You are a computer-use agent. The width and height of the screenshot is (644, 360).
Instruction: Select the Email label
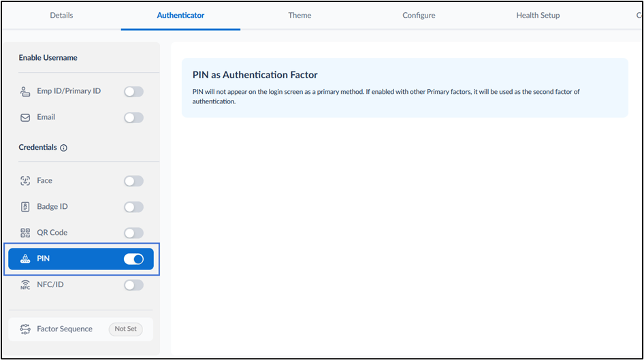[46, 117]
